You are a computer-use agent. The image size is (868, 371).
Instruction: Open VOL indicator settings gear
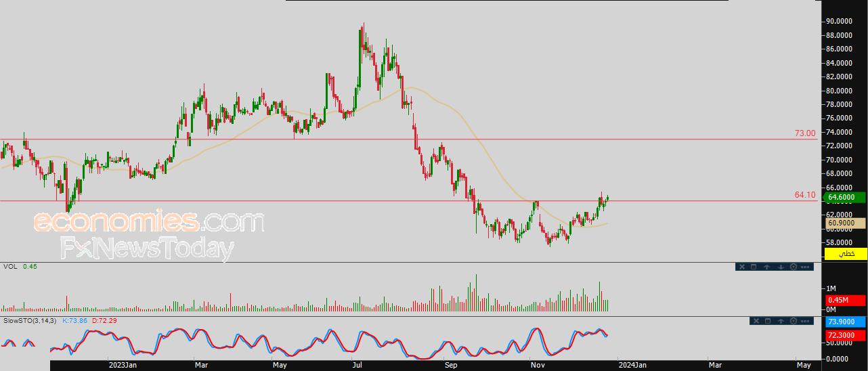tap(793, 267)
